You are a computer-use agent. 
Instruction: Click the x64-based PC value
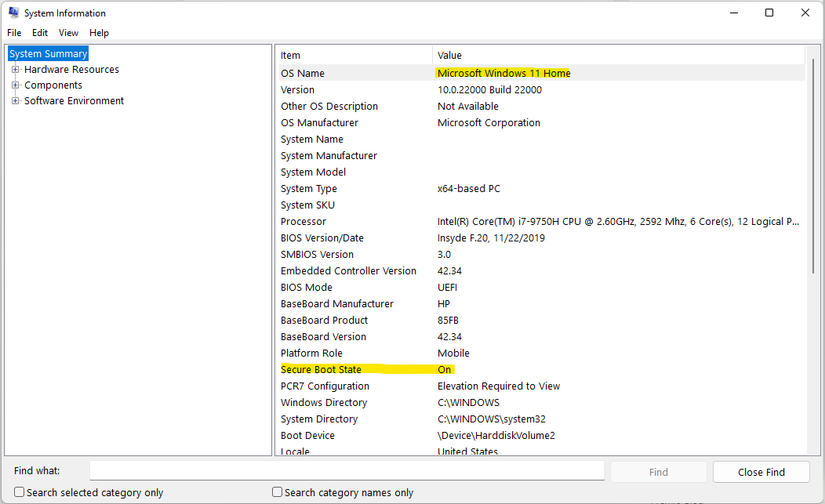(x=469, y=188)
